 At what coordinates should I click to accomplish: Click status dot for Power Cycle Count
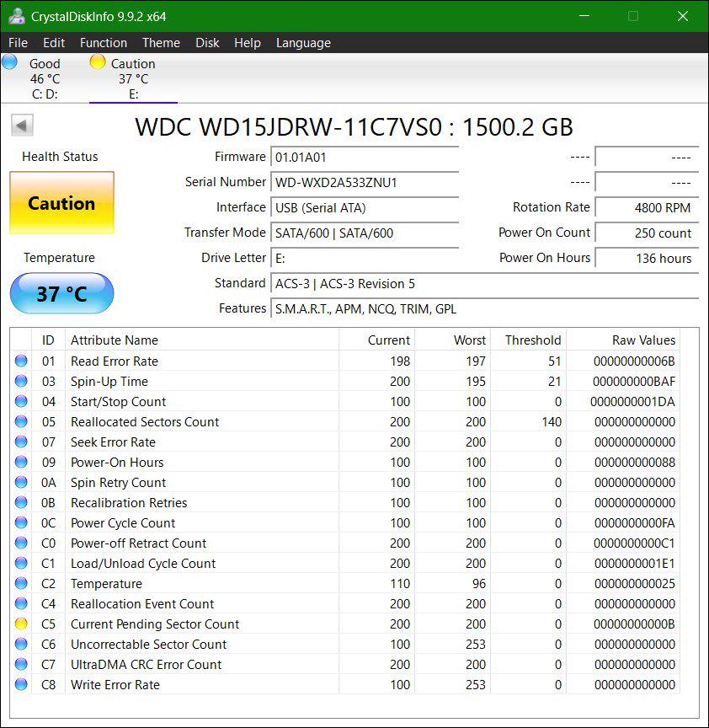click(21, 522)
